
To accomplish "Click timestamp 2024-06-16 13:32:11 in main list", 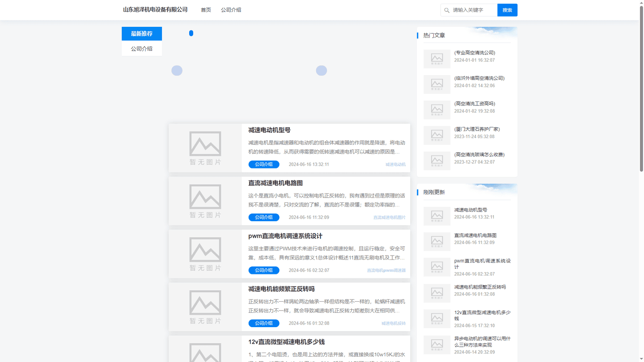I will 309,164.
